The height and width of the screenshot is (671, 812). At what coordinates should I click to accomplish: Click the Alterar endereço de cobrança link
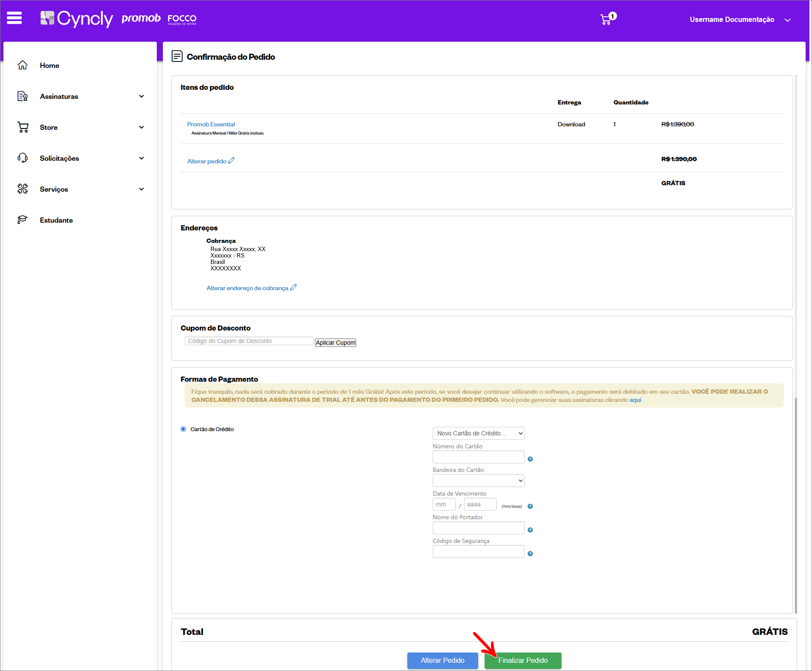point(247,288)
